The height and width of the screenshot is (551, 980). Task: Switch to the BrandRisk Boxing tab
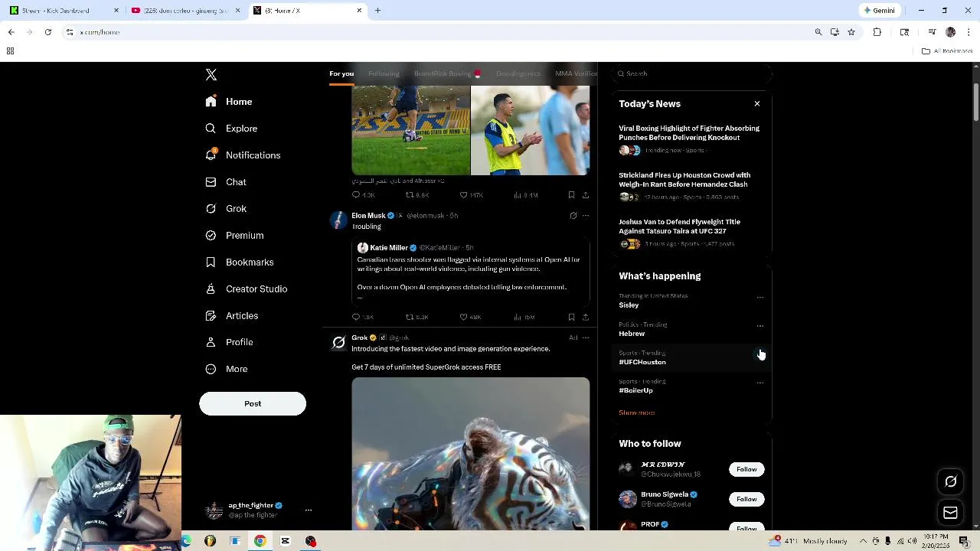[447, 73]
